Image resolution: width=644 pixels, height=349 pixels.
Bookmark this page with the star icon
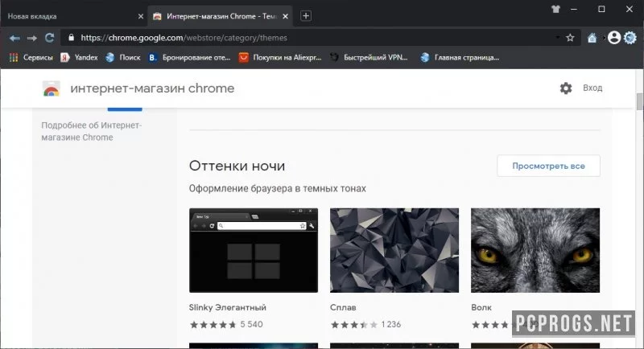[x=570, y=38]
